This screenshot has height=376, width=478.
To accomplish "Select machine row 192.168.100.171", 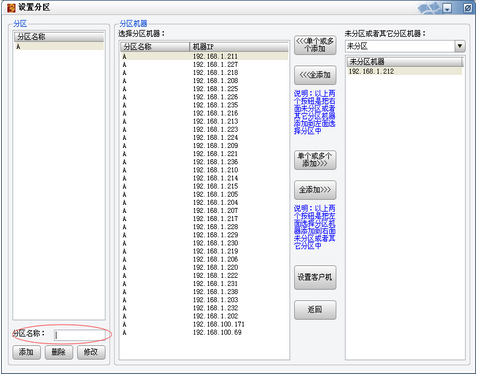I will click(204, 324).
